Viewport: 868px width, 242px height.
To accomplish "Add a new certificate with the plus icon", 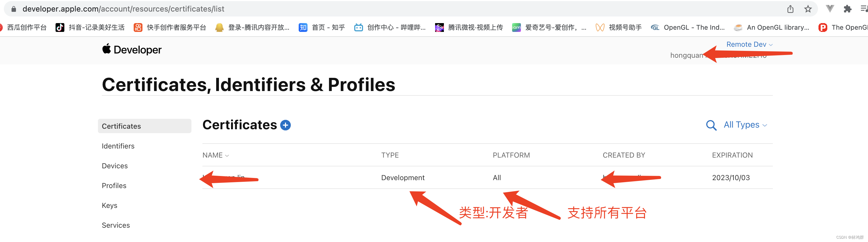I will click(285, 125).
